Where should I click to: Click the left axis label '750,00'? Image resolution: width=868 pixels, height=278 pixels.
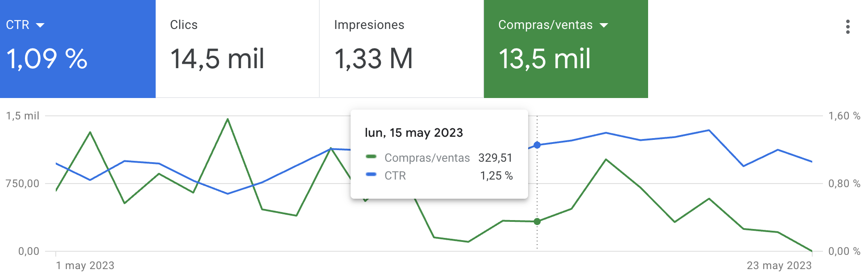[23, 184]
